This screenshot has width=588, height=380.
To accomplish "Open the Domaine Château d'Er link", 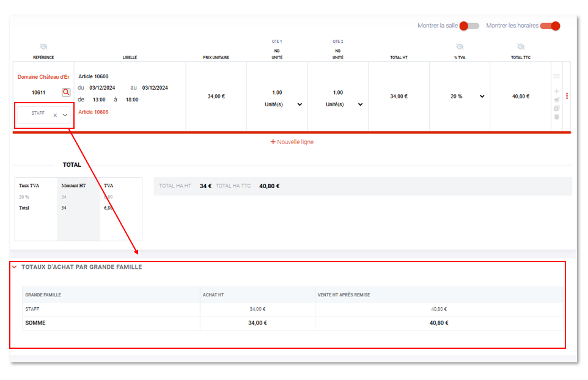I will (43, 77).
